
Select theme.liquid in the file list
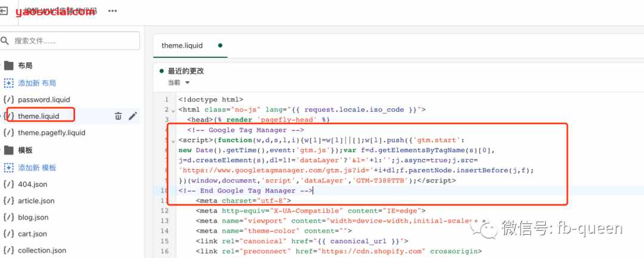click(x=39, y=116)
